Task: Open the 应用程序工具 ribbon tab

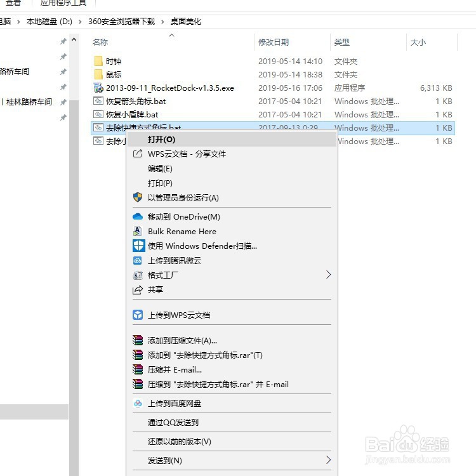Action: point(63,3)
